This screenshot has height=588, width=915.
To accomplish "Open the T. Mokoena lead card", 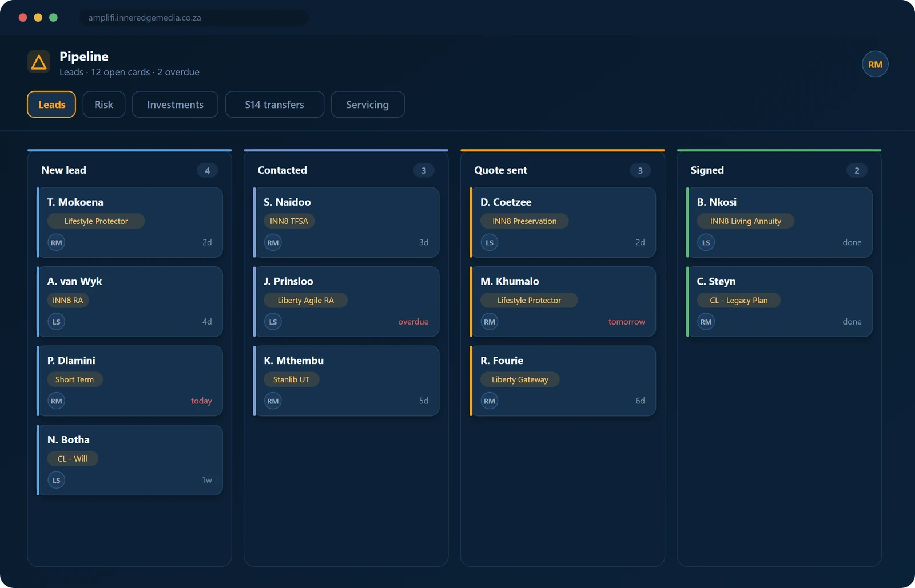I will 130,222.
